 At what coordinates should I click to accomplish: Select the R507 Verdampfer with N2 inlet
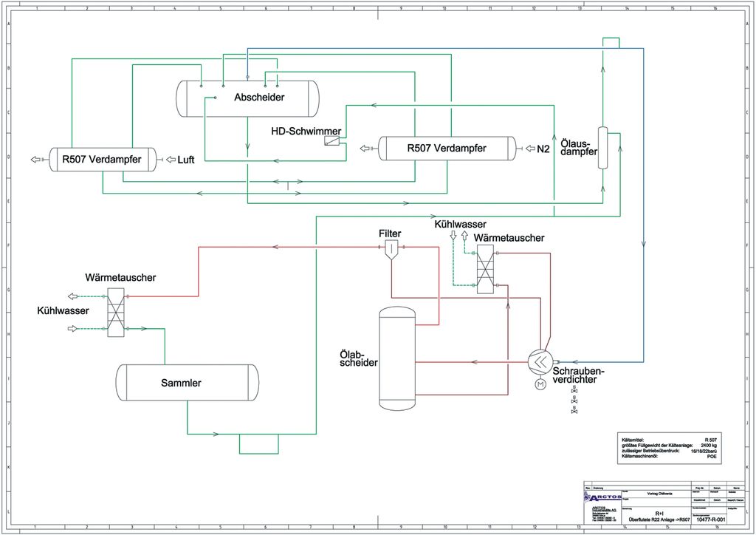point(447,149)
